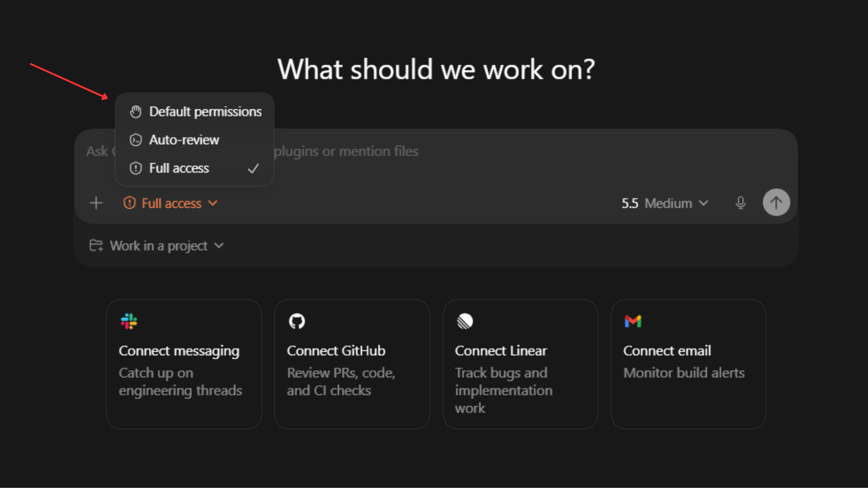868x488 pixels.
Task: Open the Connect GitHub card
Action: click(x=352, y=364)
